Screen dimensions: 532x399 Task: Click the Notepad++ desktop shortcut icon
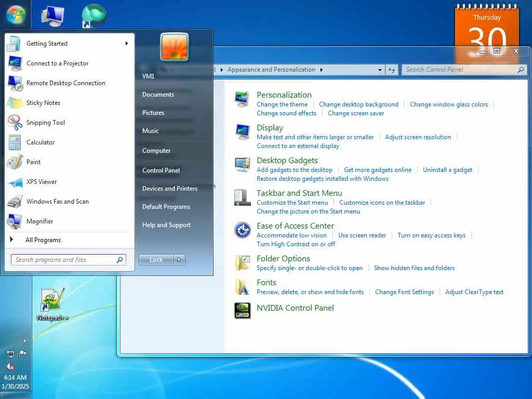point(52,300)
